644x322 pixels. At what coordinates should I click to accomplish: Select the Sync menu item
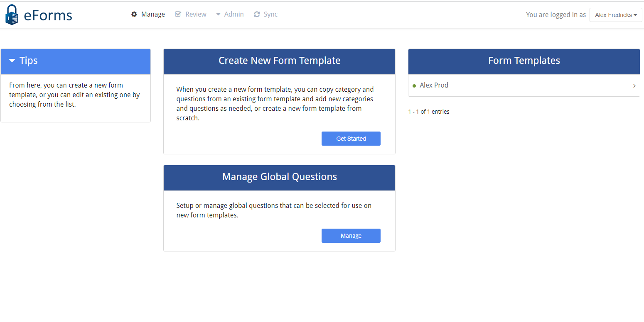coord(265,15)
